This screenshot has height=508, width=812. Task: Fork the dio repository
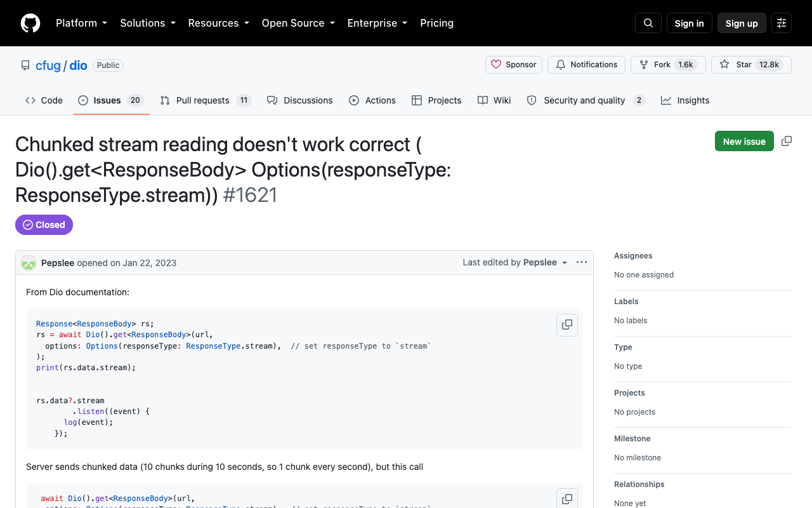tap(668, 65)
